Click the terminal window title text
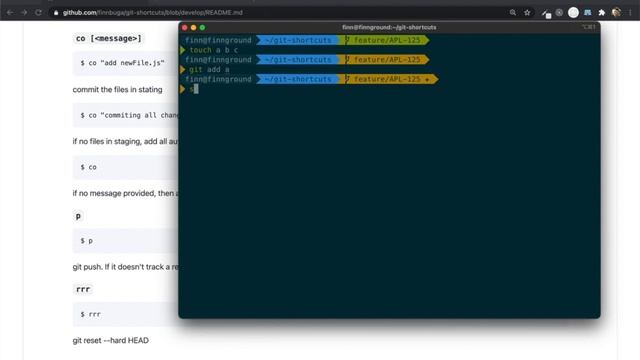Screen dimensions: 640x360 coord(389,27)
